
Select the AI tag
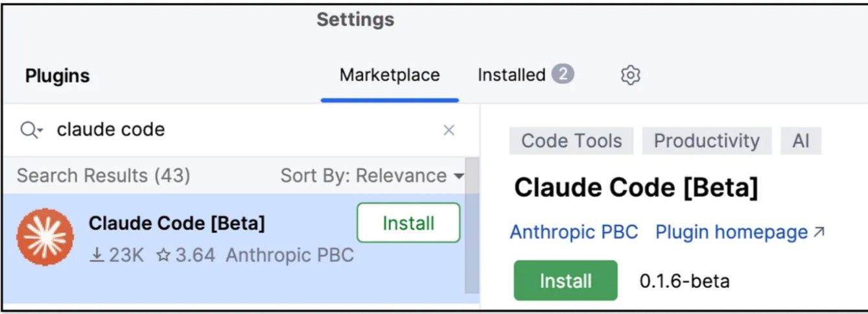click(x=801, y=141)
